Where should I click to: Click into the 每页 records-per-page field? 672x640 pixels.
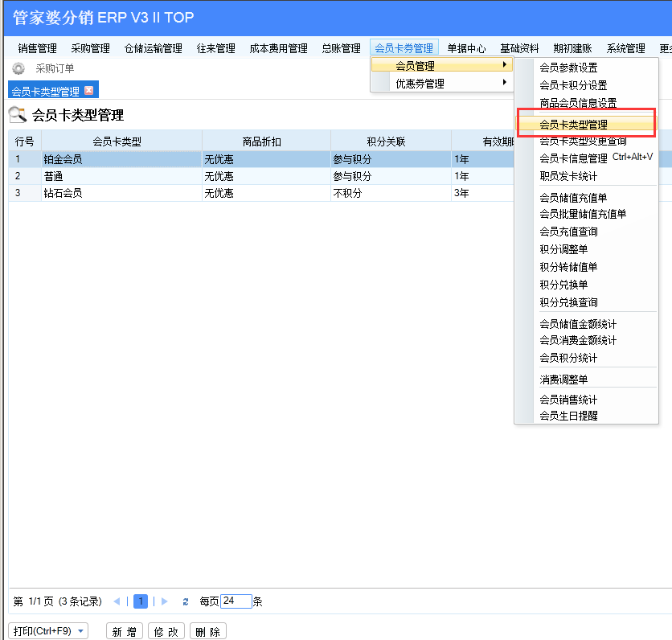[236, 601]
